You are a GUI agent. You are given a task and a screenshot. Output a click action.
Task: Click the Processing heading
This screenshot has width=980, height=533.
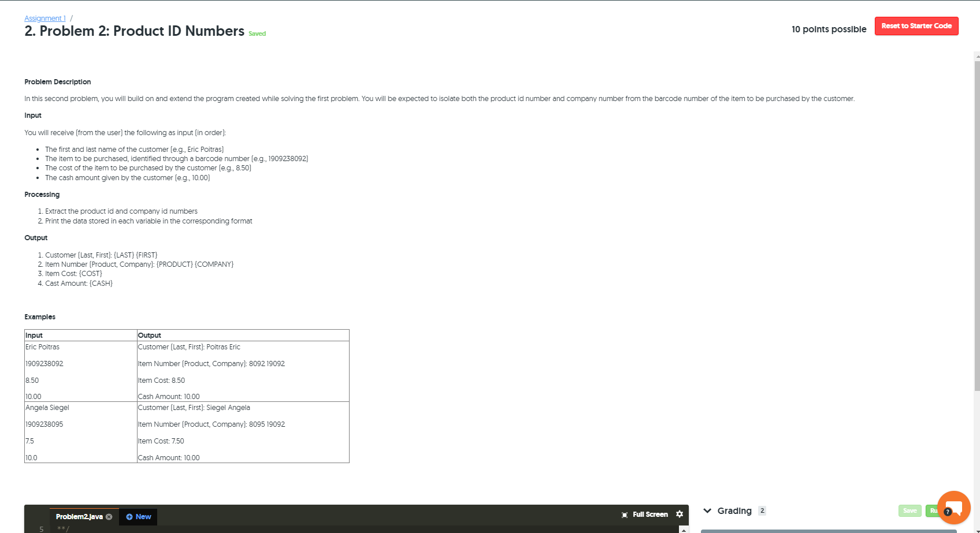[42, 195]
